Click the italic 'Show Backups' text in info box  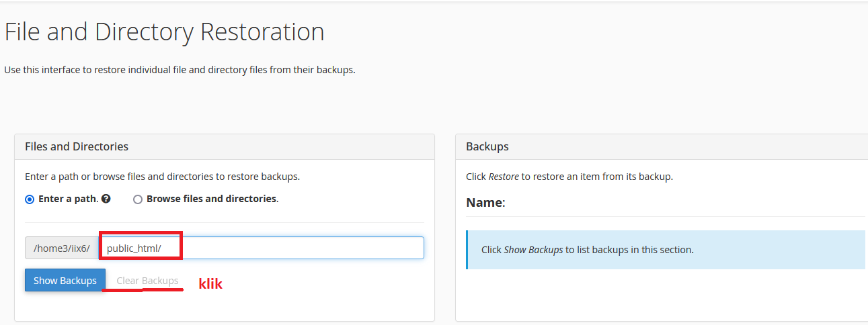533,250
